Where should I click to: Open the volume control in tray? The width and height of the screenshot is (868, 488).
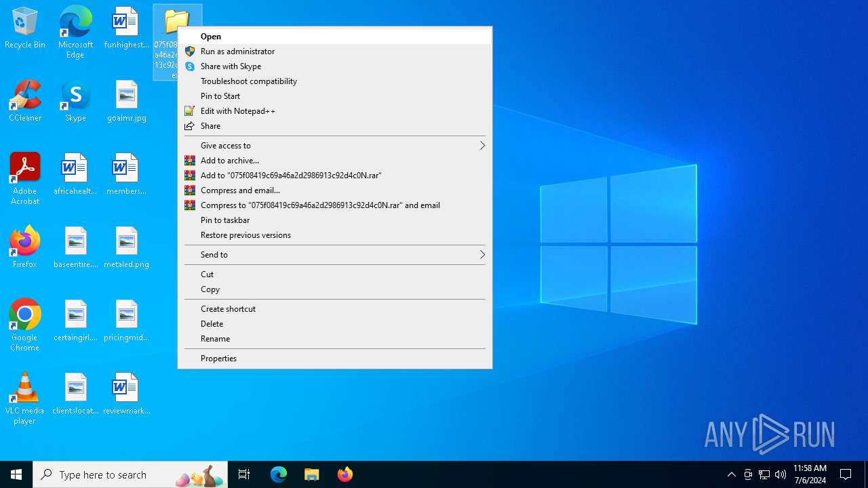[x=781, y=474]
